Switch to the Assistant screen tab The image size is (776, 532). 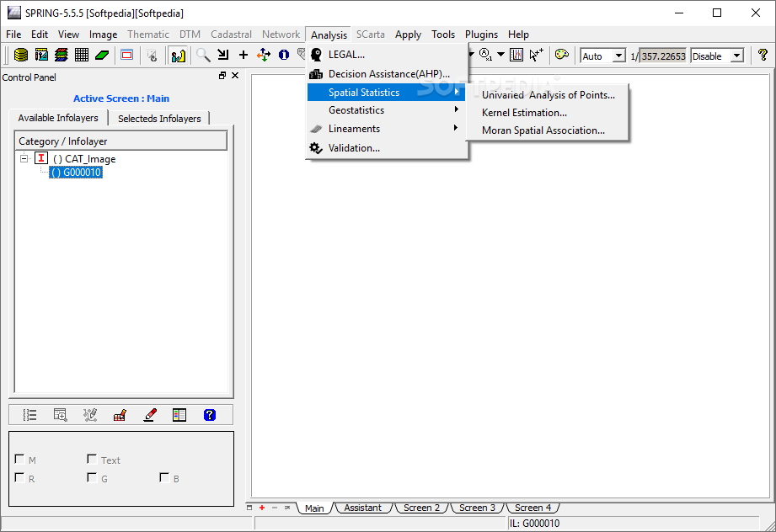(x=363, y=508)
